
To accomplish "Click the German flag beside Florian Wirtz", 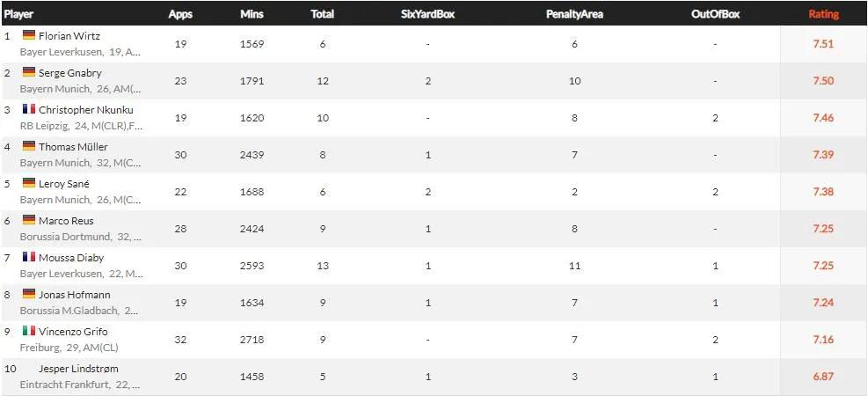I will pos(29,35).
